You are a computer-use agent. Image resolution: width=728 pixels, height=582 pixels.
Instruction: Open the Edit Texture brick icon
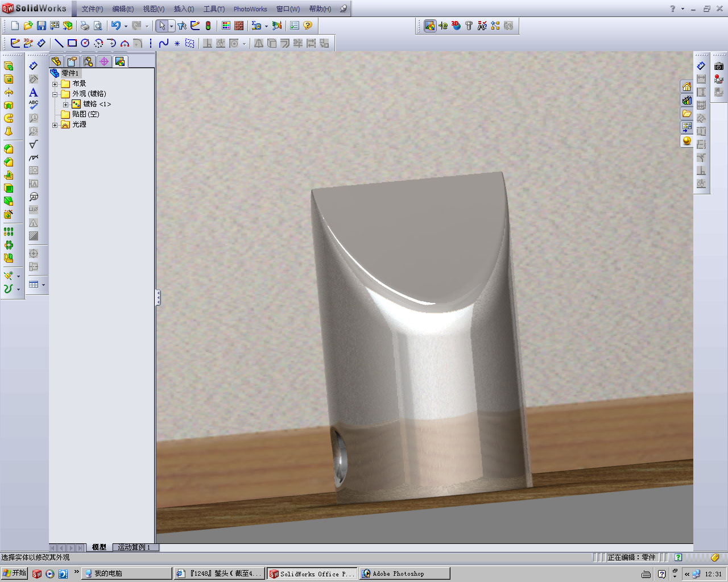click(239, 26)
